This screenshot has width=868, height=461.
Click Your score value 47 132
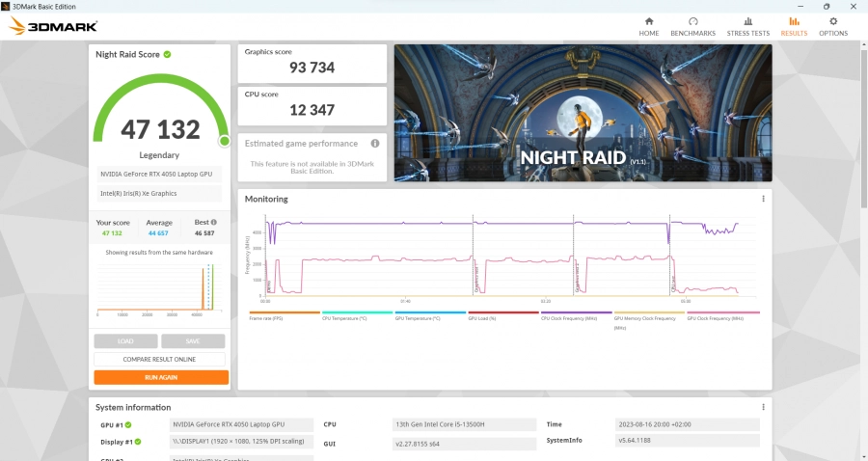point(112,233)
